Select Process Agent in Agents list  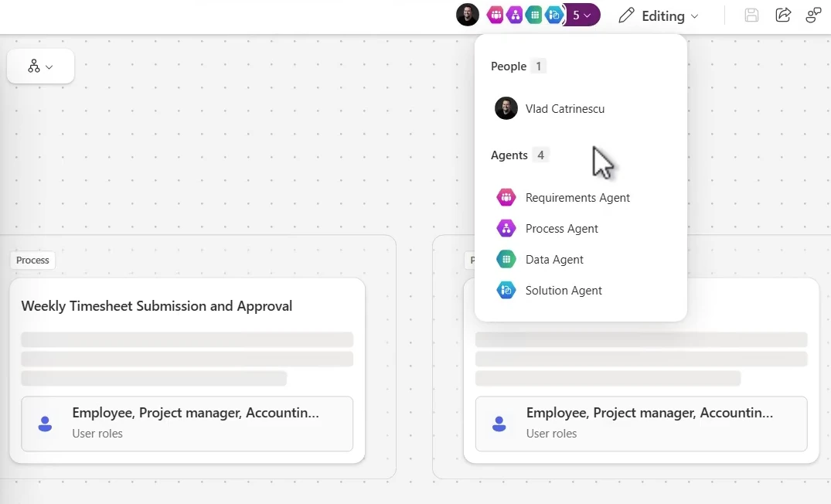pos(581,228)
